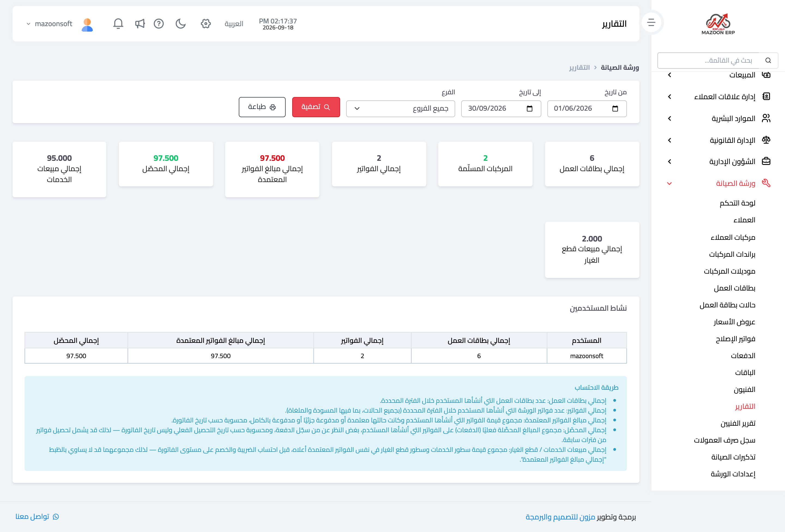Open إعدادات الورشة menu item
The height and width of the screenshot is (532, 785).
click(x=733, y=474)
